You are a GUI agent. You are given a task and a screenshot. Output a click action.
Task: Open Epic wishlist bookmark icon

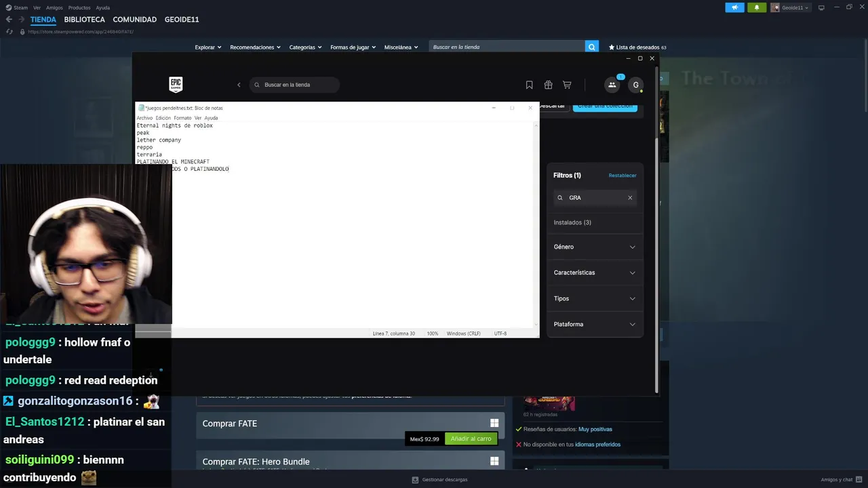(x=529, y=85)
